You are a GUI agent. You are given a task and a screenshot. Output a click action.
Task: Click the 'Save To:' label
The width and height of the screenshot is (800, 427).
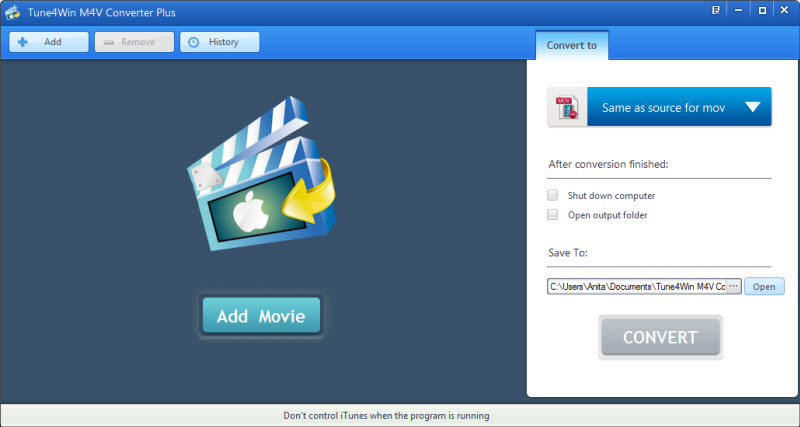568,253
